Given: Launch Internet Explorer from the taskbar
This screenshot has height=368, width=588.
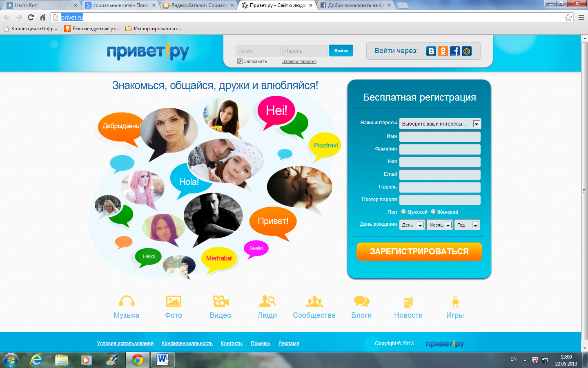Looking at the screenshot, I should coord(37,360).
